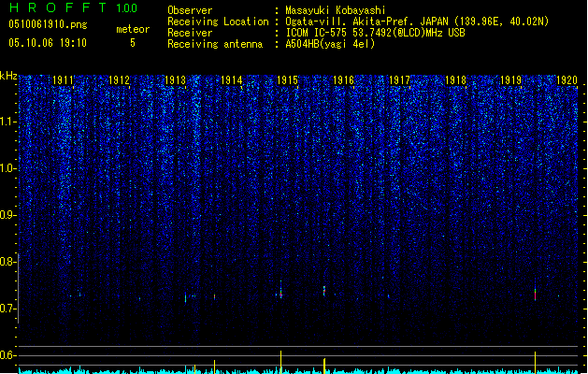Select the name Masayuki Kobayashi
This screenshot has width=588, height=374.
[x=336, y=10]
